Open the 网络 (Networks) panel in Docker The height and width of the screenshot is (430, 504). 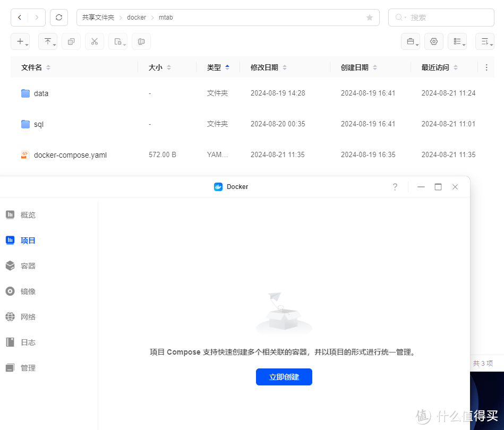click(27, 316)
